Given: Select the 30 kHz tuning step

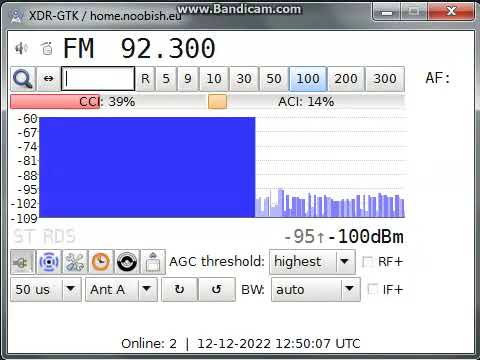Looking at the screenshot, I should tap(244, 79).
